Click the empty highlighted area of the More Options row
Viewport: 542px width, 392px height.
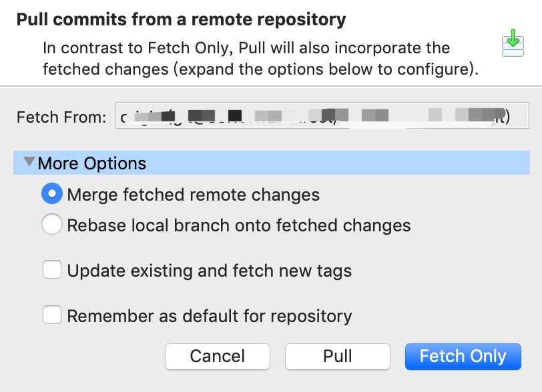[334, 163]
